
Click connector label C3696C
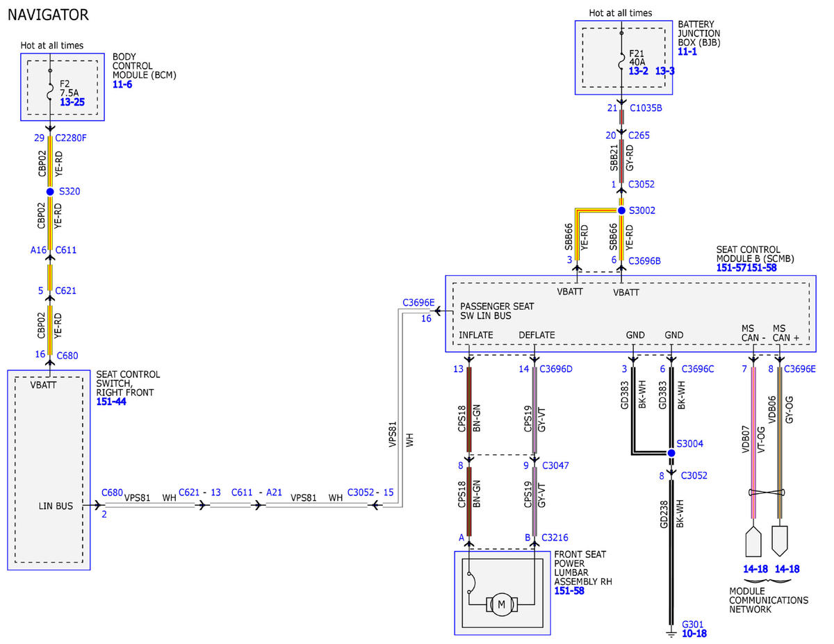click(698, 369)
